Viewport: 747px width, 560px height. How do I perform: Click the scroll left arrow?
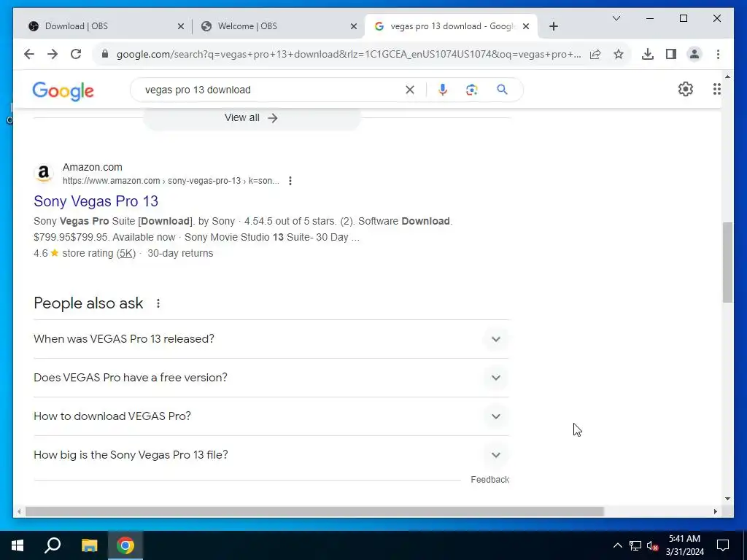point(18,511)
